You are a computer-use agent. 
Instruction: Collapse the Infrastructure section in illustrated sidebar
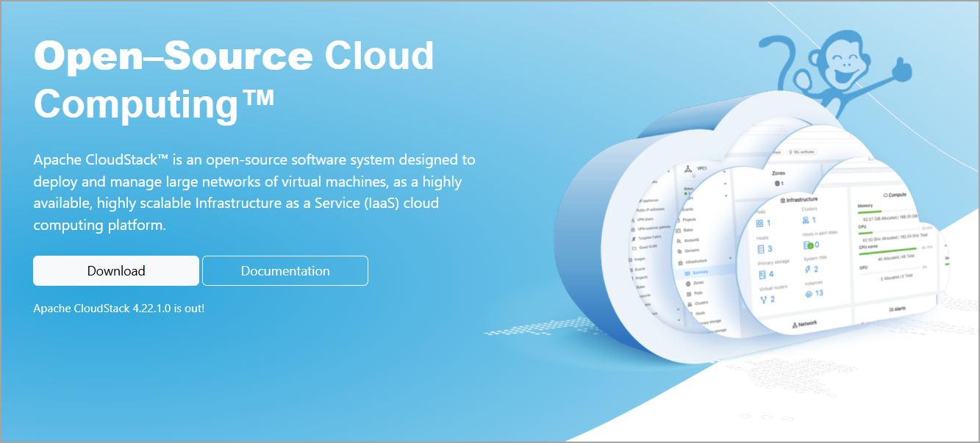click(730, 259)
